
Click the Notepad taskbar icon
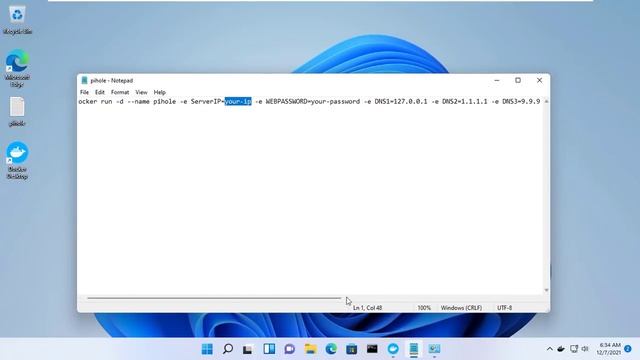pos(413,349)
